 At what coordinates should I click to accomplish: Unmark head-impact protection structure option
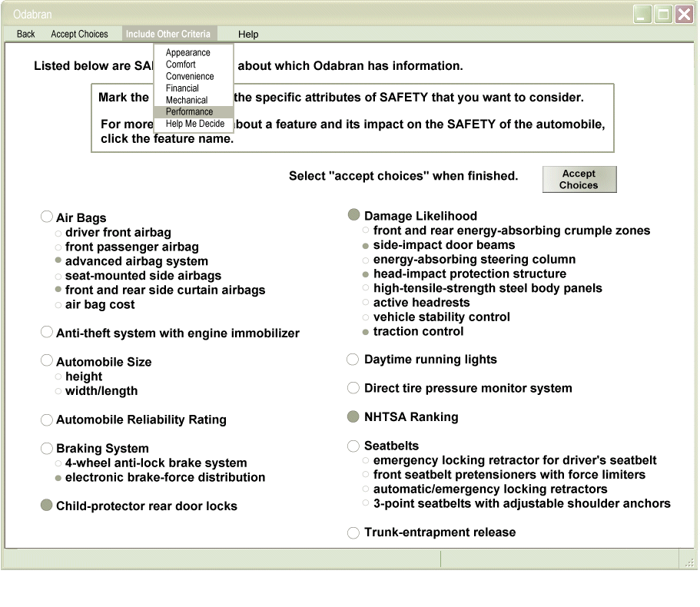[366, 274]
